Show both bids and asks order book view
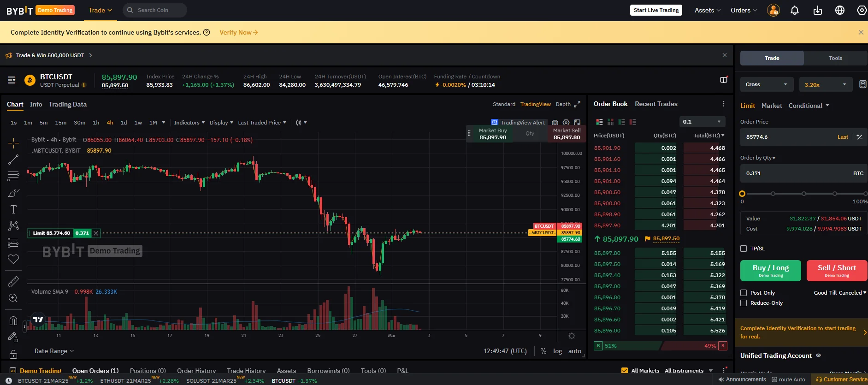868x385 pixels. 599,122
